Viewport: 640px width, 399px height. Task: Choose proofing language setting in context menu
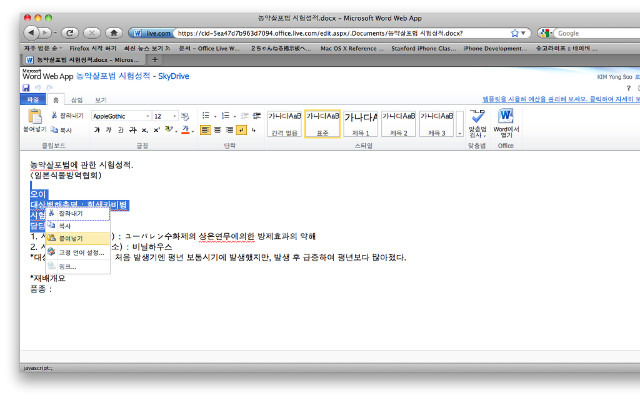pos(78,253)
